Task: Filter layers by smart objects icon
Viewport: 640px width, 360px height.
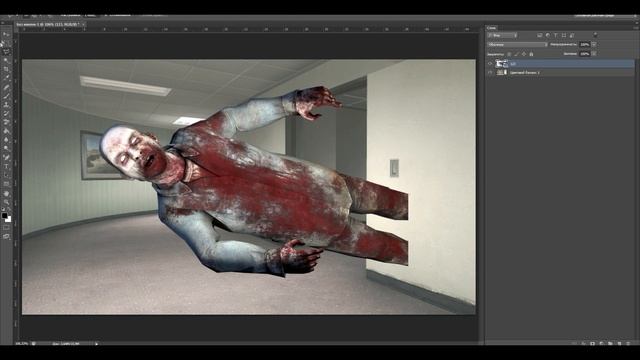Action: click(x=572, y=36)
